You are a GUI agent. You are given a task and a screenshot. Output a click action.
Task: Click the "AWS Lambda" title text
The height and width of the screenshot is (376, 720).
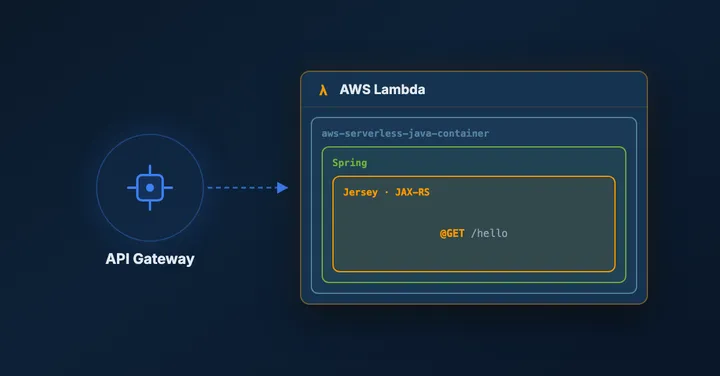pos(382,90)
